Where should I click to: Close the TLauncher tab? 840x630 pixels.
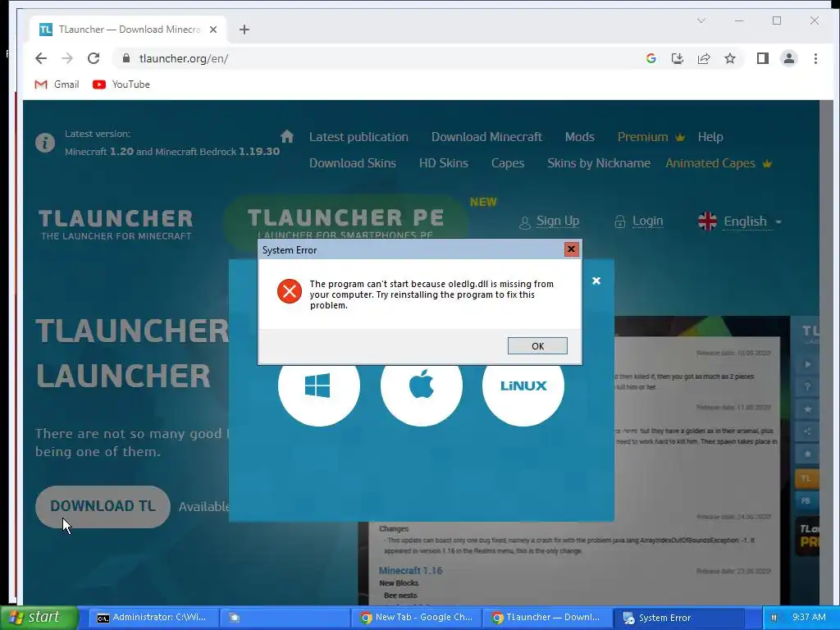point(213,30)
